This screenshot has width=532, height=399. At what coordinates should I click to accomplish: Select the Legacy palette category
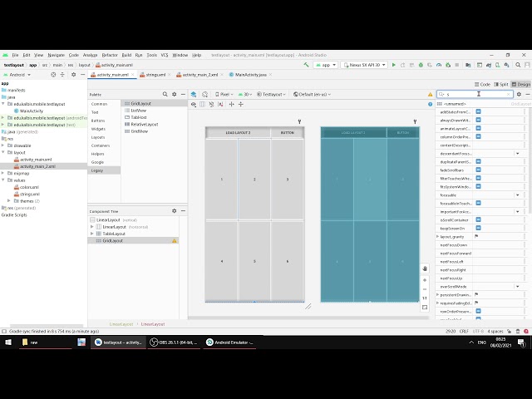pos(104,170)
